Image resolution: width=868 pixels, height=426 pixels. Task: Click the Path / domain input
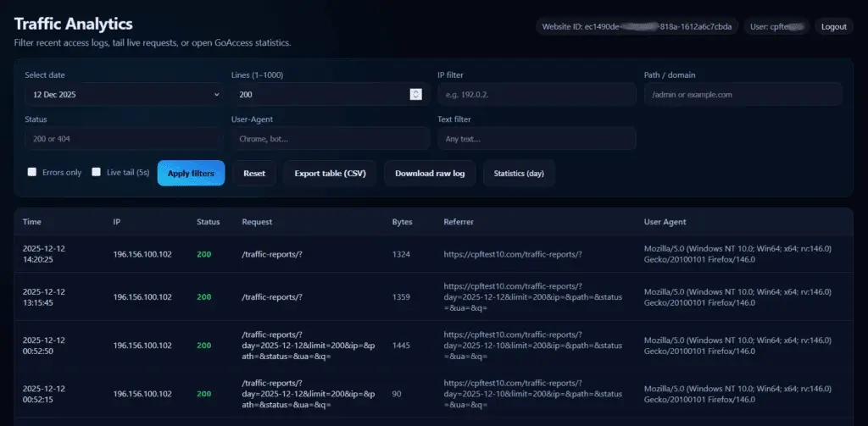pyautogui.click(x=743, y=95)
